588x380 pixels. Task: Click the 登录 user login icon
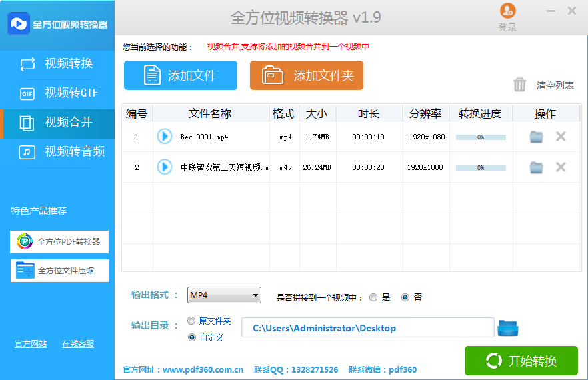tap(507, 11)
